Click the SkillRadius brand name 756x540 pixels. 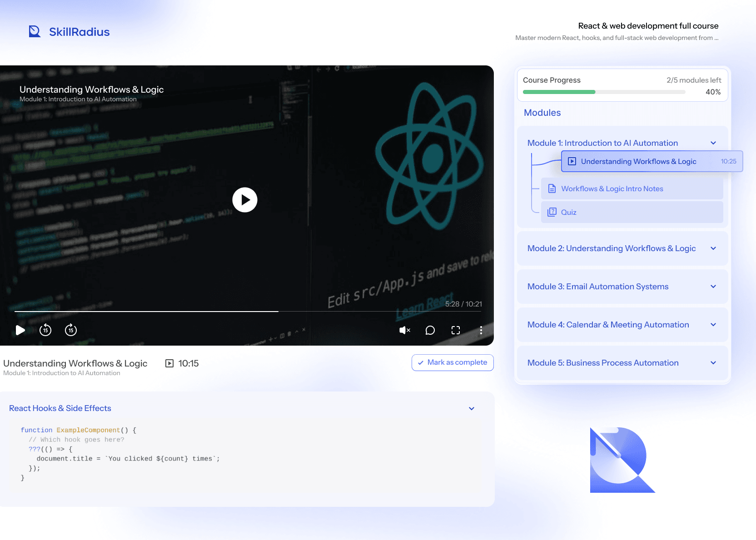[x=80, y=32]
